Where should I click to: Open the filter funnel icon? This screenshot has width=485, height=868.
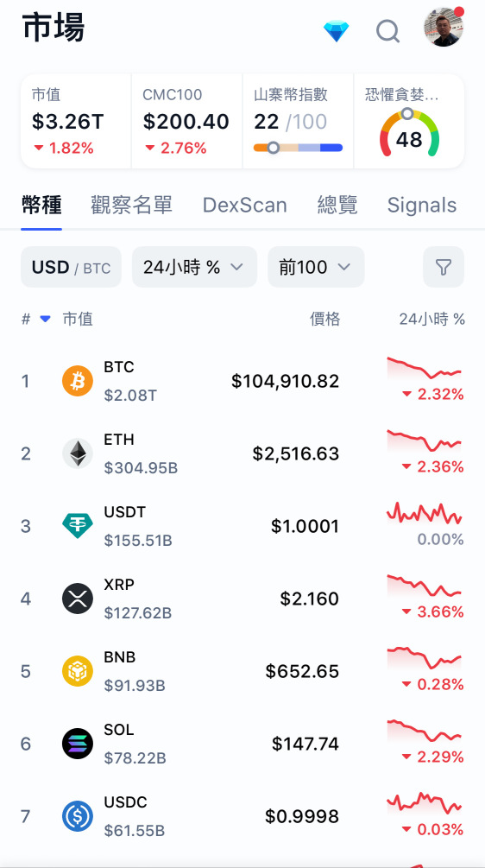(444, 267)
